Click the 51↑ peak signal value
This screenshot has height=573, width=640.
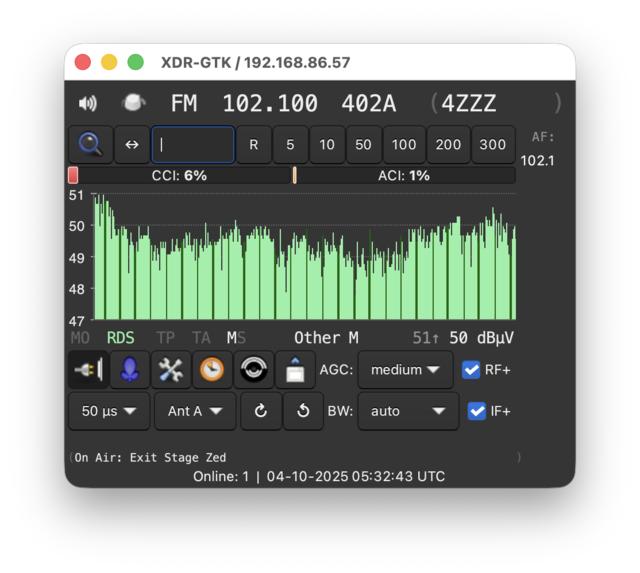[x=426, y=338]
